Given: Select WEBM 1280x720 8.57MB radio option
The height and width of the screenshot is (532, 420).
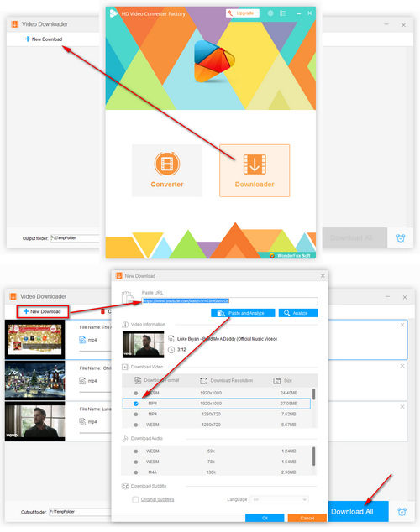Looking at the screenshot, I should pyautogui.click(x=136, y=425).
